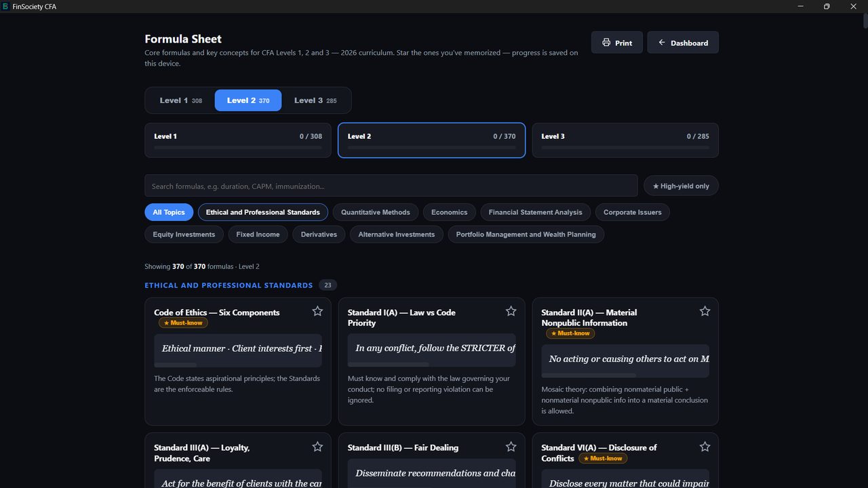Click the page vertical scrollbar thumb
The width and height of the screenshot is (868, 488).
pyautogui.click(x=865, y=19)
